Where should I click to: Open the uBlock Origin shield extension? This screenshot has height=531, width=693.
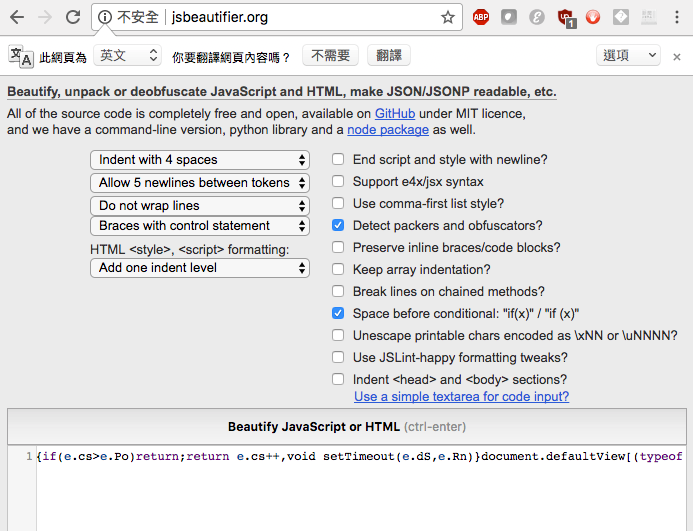click(x=566, y=18)
